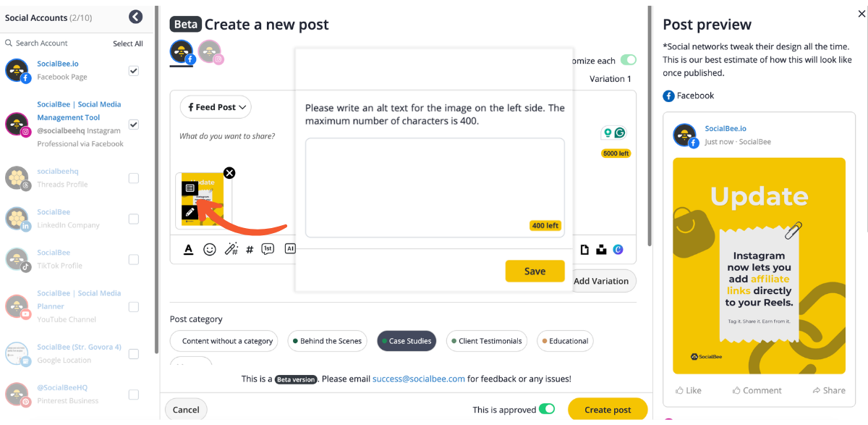Open the emoji picker in the toolbar
Screen dimensions: 868x425
[x=210, y=249]
